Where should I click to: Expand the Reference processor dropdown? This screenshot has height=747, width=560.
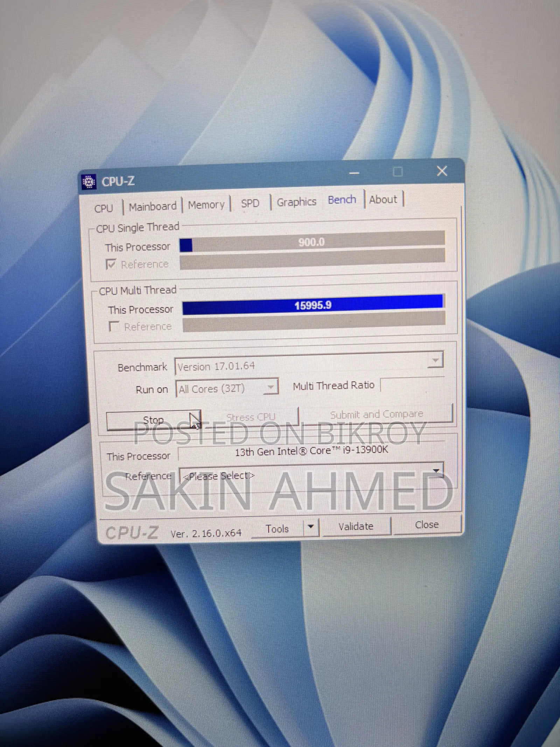436,471
